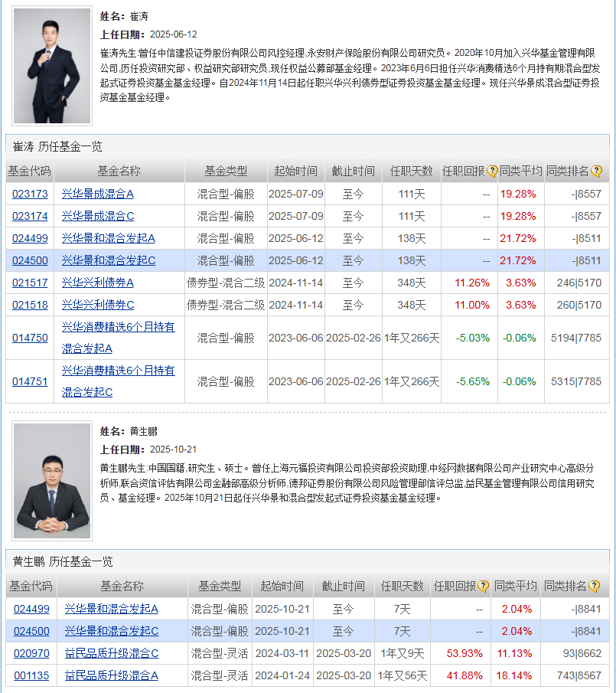
Task: Click help icon beside 任职回报 in 黄生鹏 table
Action: click(483, 587)
